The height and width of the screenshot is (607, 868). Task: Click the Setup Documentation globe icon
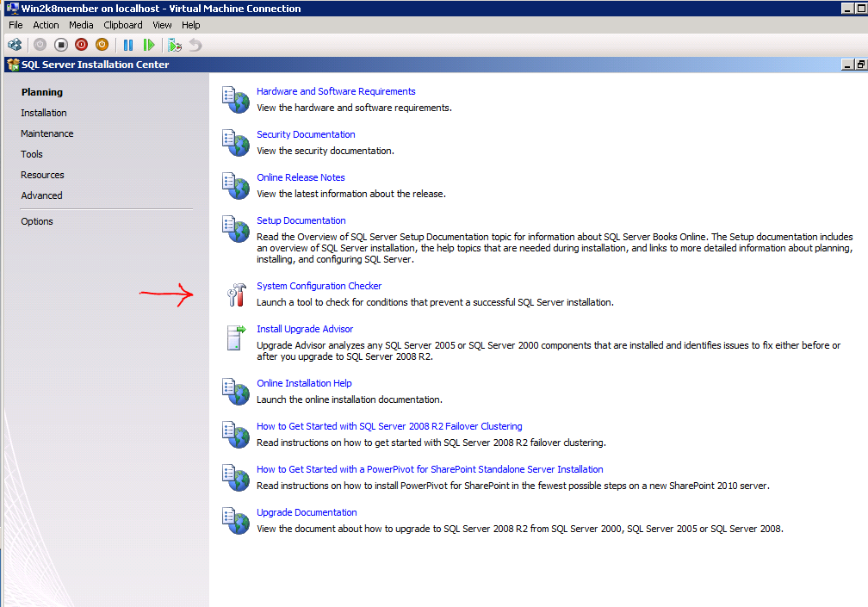point(236,229)
